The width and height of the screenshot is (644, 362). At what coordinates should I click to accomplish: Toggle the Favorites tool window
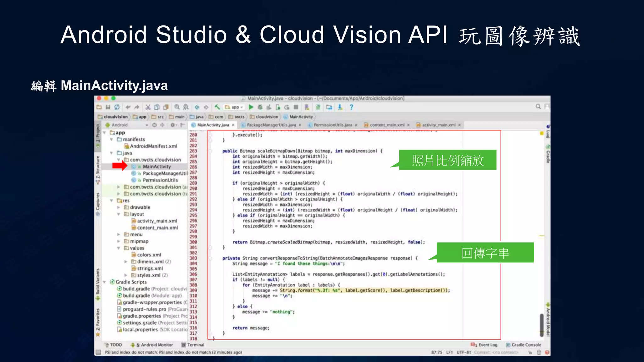(x=98, y=322)
